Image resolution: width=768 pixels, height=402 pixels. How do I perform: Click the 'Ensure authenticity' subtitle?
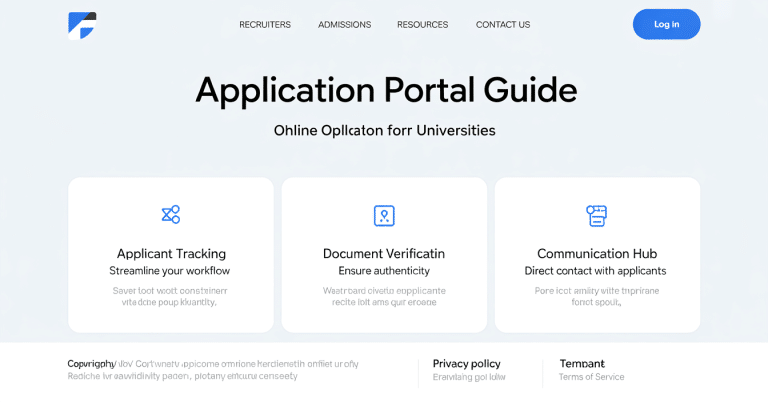pos(384,271)
